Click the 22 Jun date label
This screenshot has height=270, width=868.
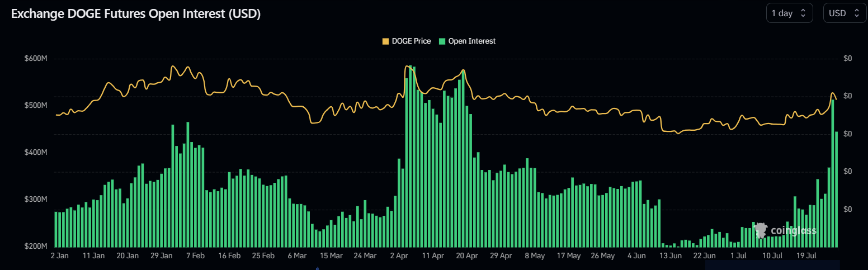pos(705,255)
